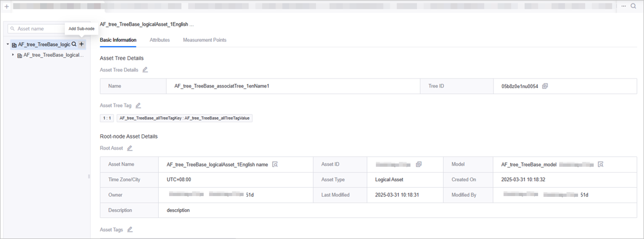Click Asset Tags edit pencil icon
Image resolution: width=644 pixels, height=239 pixels.
(130, 229)
